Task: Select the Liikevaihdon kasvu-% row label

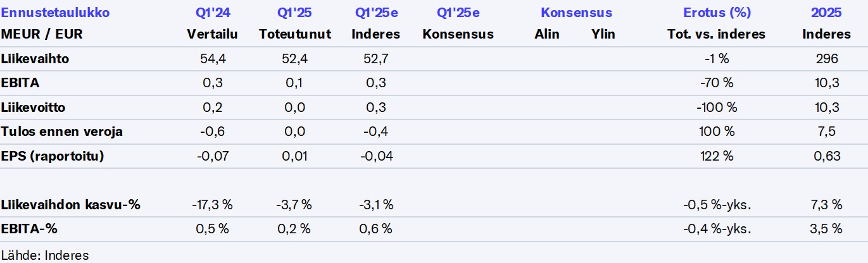Action: pyautogui.click(x=71, y=205)
